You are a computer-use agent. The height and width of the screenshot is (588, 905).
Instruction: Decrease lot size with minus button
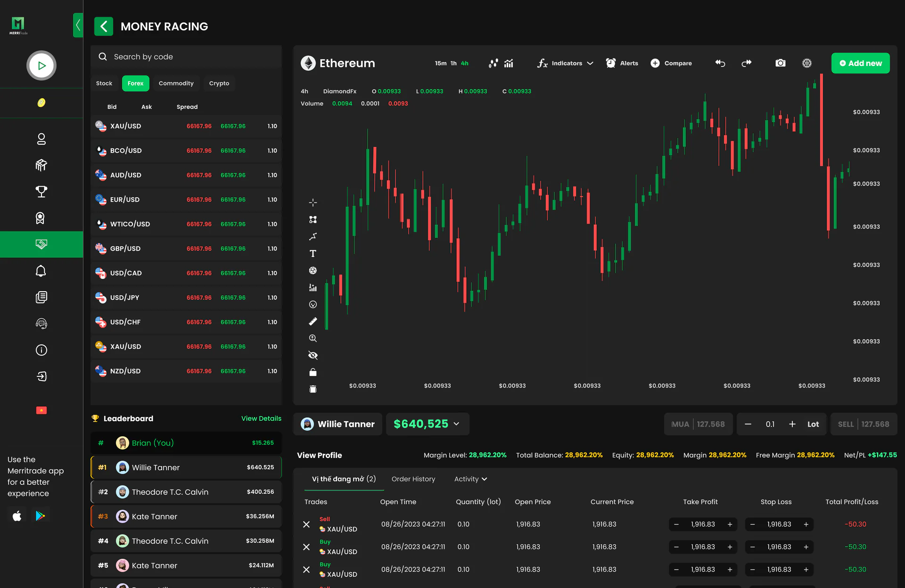coord(748,424)
